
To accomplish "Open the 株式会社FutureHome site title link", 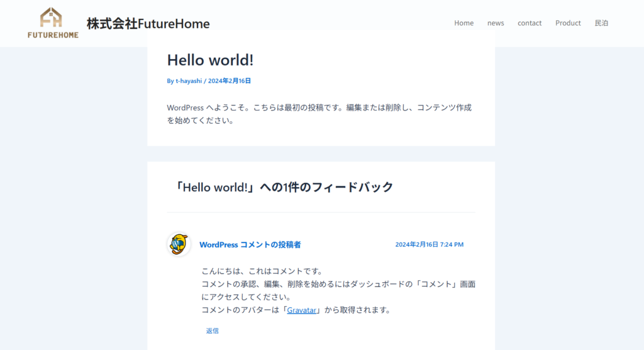I will 148,24.
